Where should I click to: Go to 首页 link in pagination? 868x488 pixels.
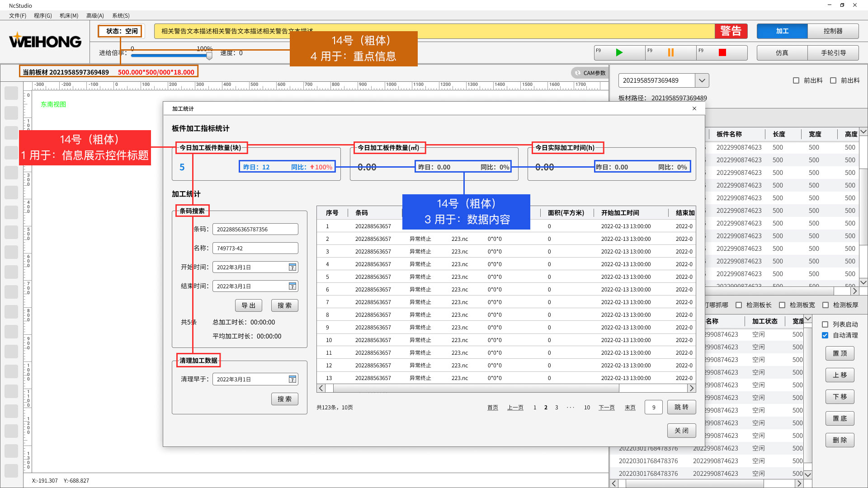(493, 408)
